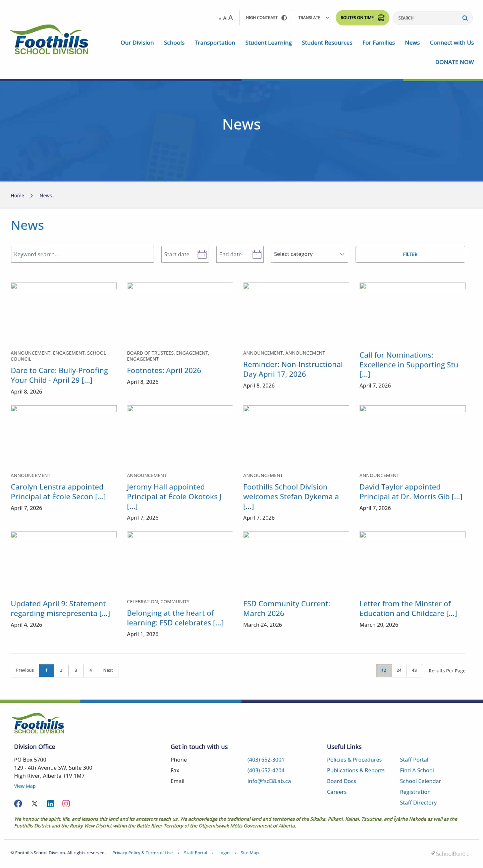Screen dimensions: 483x868
Task: Open the Our Division menu
Action: (x=137, y=43)
